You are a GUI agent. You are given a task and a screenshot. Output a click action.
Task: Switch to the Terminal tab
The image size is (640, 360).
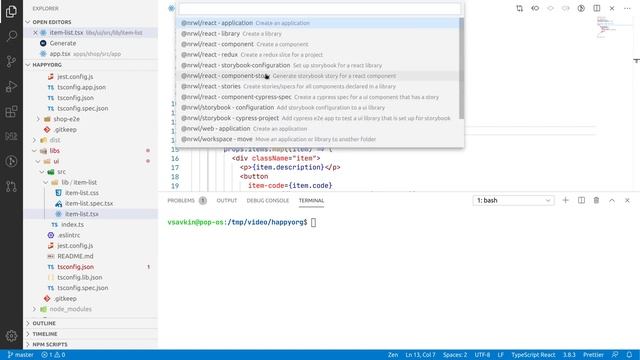pyautogui.click(x=311, y=200)
